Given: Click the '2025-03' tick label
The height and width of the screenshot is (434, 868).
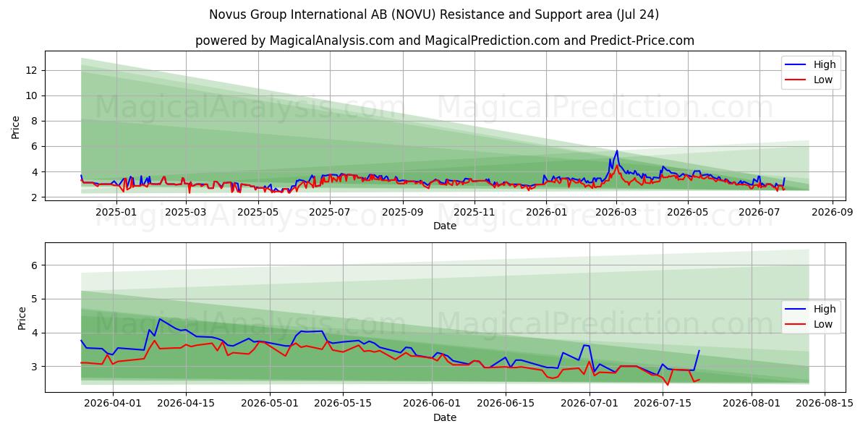Looking at the screenshot, I should (x=185, y=212).
